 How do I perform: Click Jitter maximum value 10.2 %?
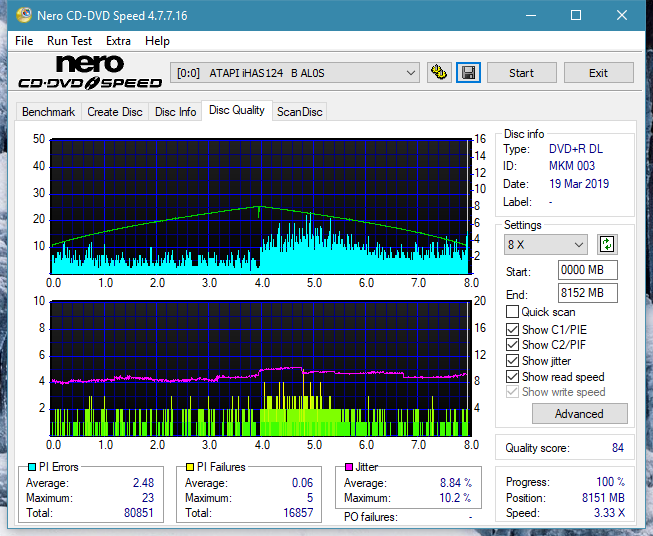[455, 498]
